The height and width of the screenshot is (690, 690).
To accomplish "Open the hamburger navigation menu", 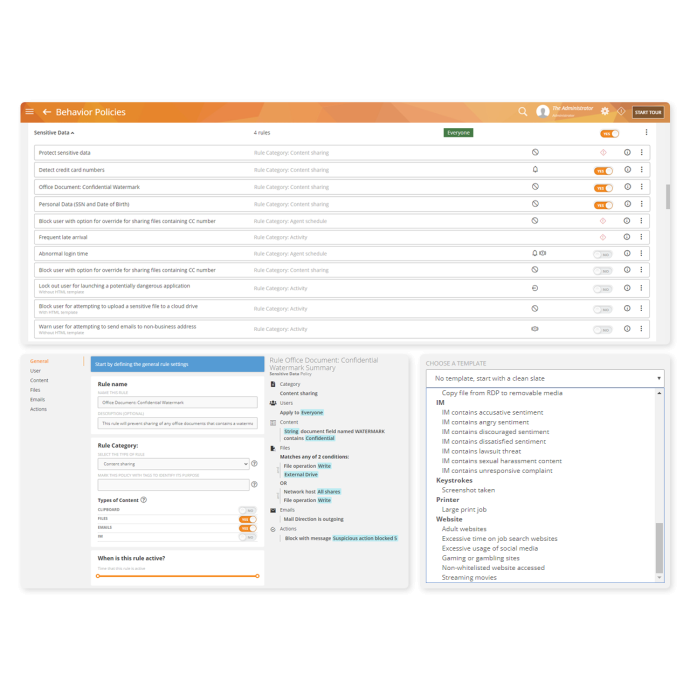I will pyautogui.click(x=29, y=112).
